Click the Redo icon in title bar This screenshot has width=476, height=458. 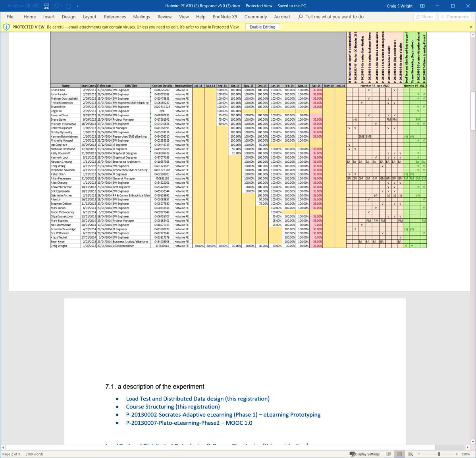68,6
